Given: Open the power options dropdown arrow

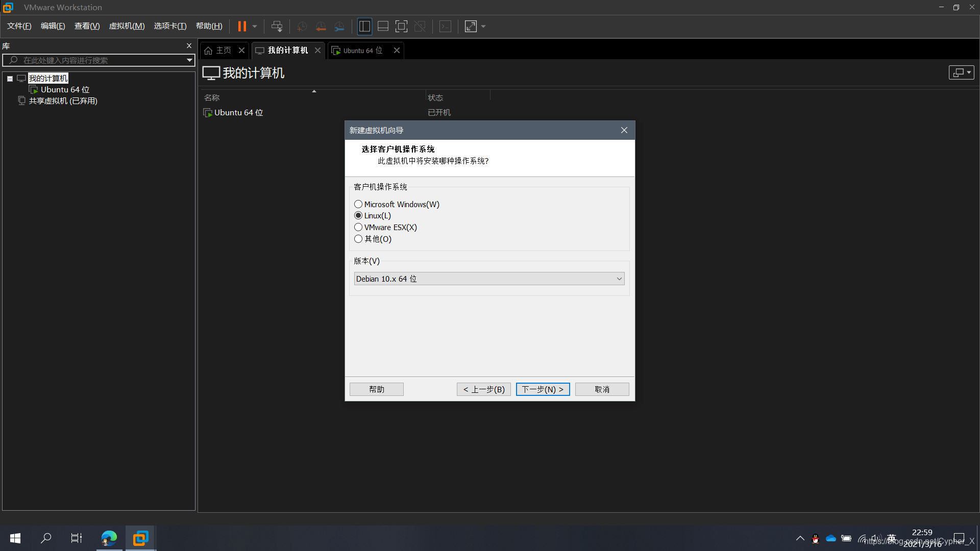Looking at the screenshot, I should [255, 26].
